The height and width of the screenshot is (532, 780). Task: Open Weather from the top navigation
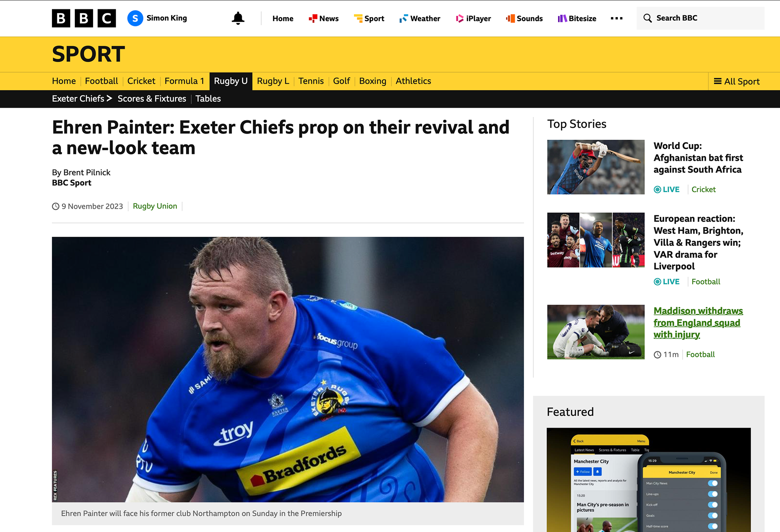coord(420,18)
